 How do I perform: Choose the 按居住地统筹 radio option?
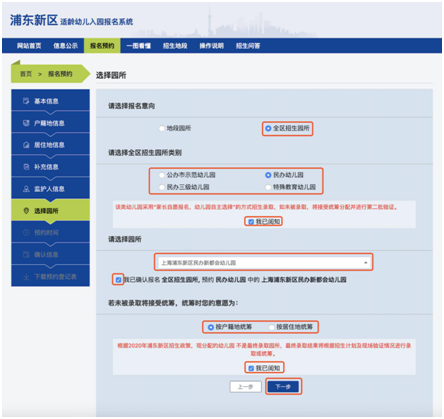271,327
